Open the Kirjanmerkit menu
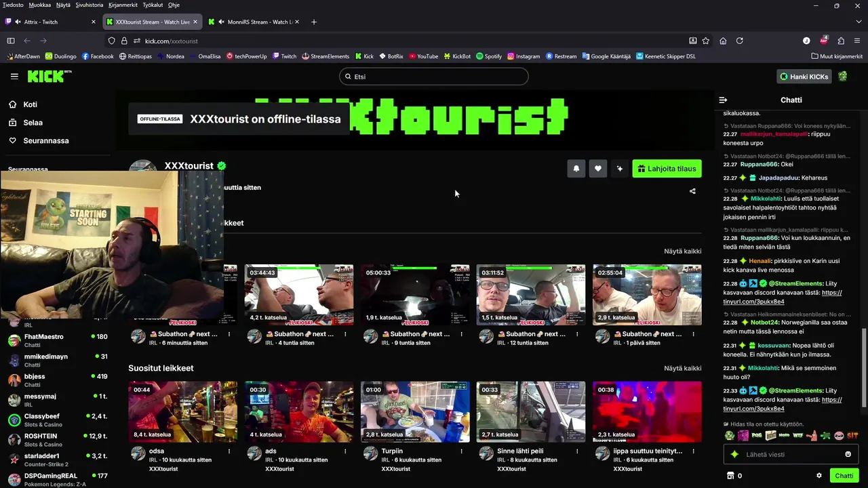This screenshot has width=868, height=488. 123,5
